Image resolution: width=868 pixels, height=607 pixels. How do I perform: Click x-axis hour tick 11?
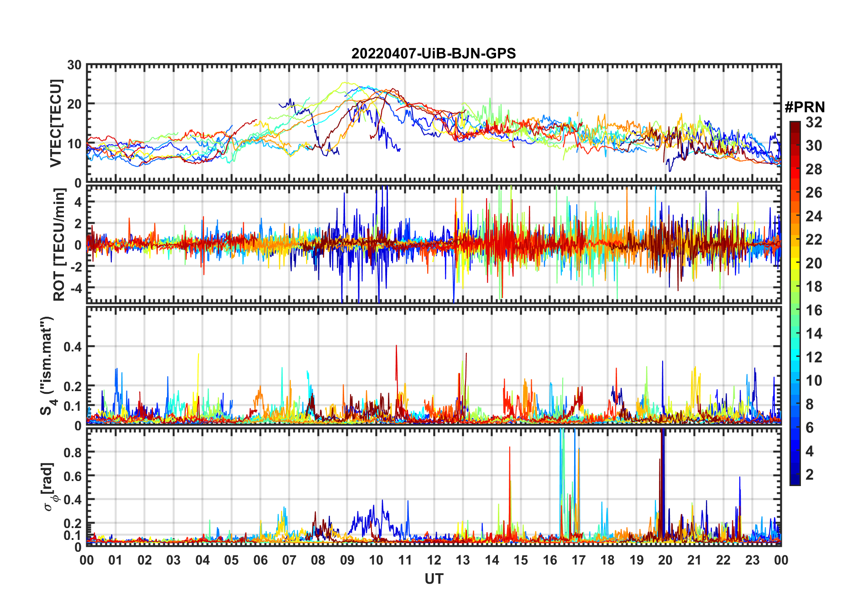(x=405, y=560)
